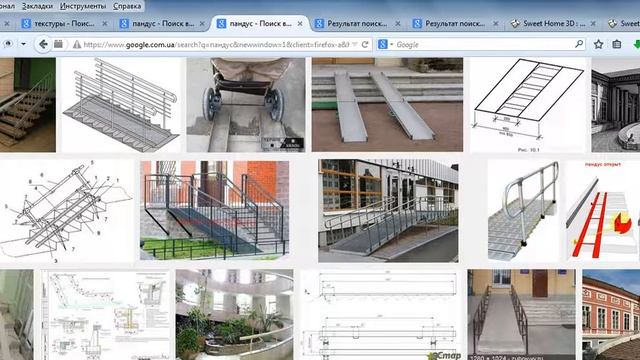
Task: Go back with the browser back arrow
Action: pos(43,44)
